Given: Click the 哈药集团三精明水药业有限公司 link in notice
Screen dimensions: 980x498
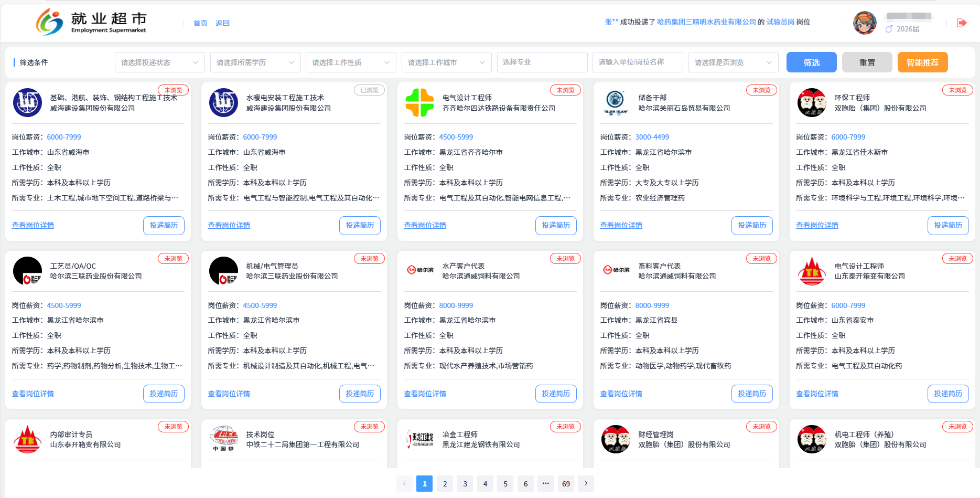Looking at the screenshot, I should click(x=706, y=22).
